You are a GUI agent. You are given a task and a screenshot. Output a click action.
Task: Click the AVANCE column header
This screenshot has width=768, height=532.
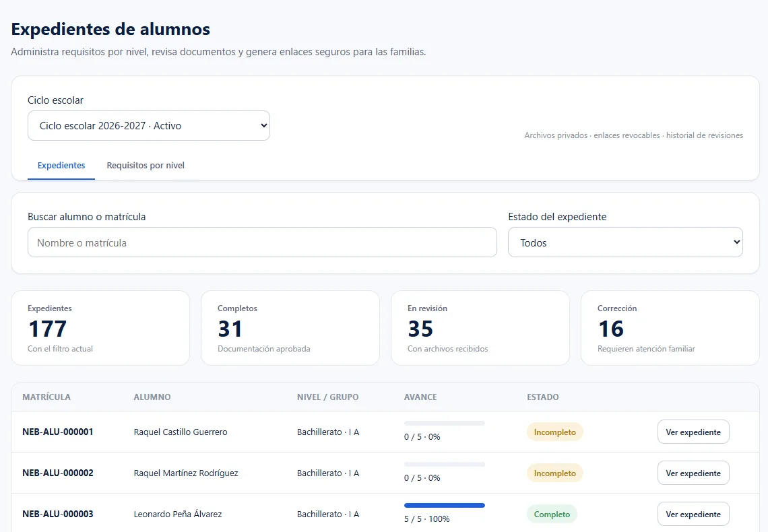click(x=420, y=397)
